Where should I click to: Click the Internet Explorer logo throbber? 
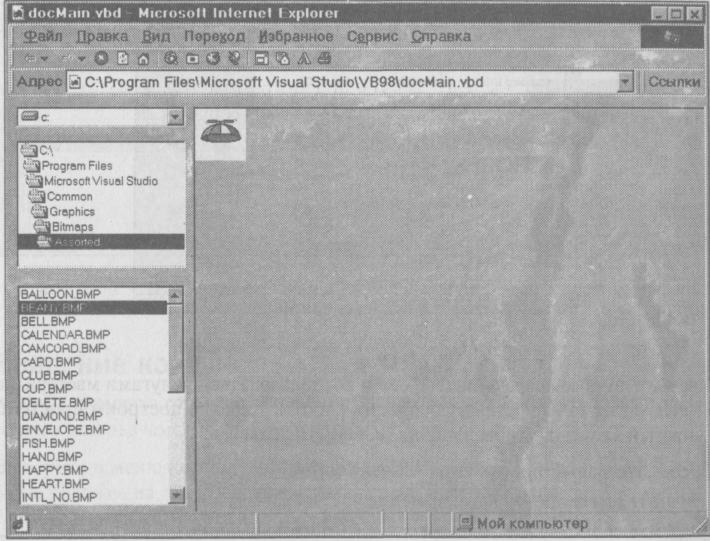(x=672, y=37)
